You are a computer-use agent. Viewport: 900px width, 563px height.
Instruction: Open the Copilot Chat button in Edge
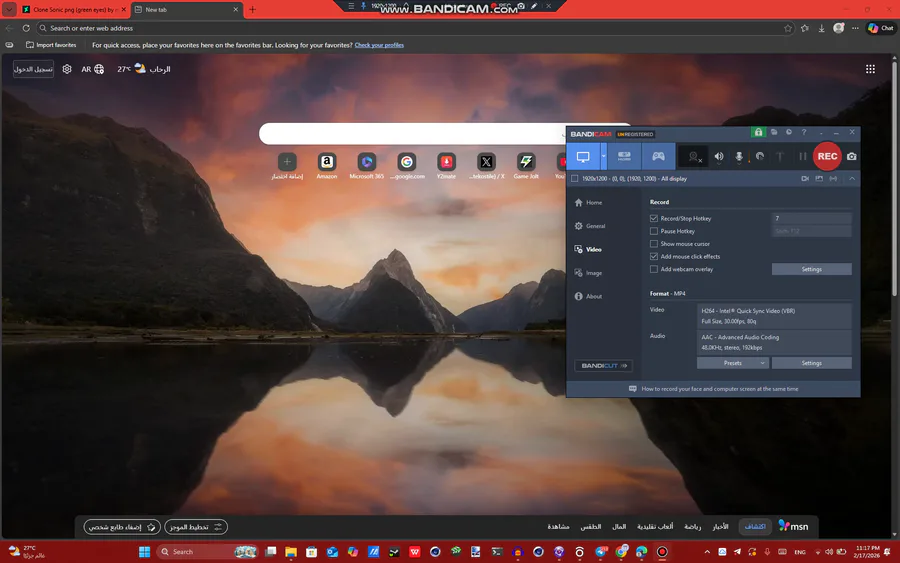[881, 28]
